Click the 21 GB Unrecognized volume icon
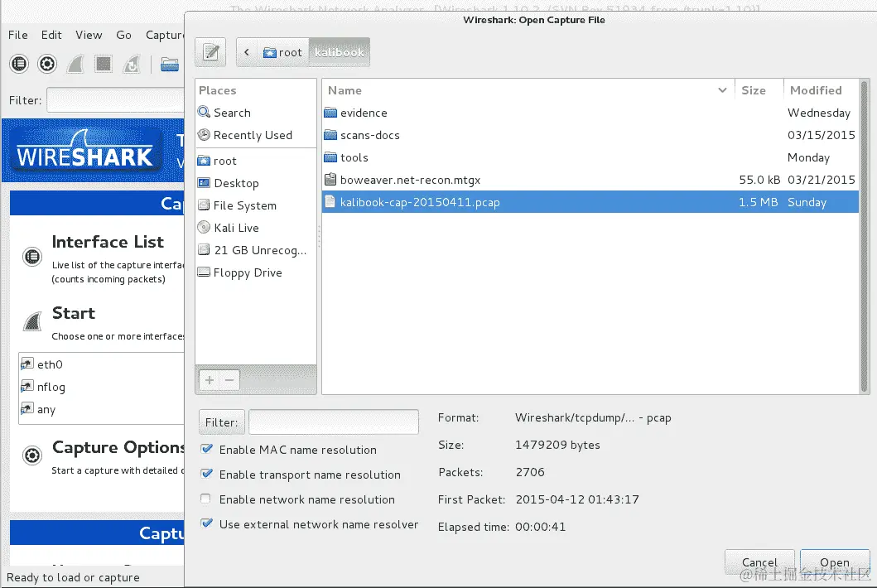The image size is (877, 588). (x=205, y=250)
